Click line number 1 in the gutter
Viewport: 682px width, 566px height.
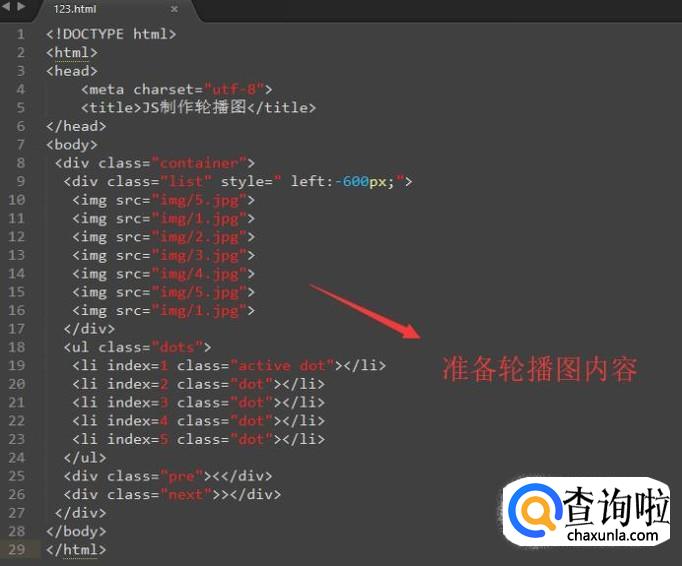20,34
